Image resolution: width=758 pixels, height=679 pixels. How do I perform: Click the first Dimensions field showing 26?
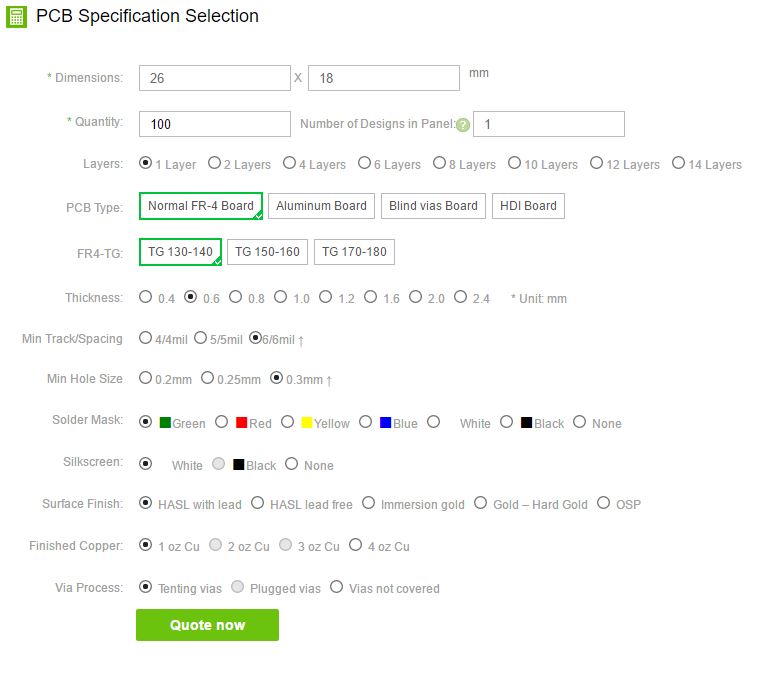(x=215, y=78)
